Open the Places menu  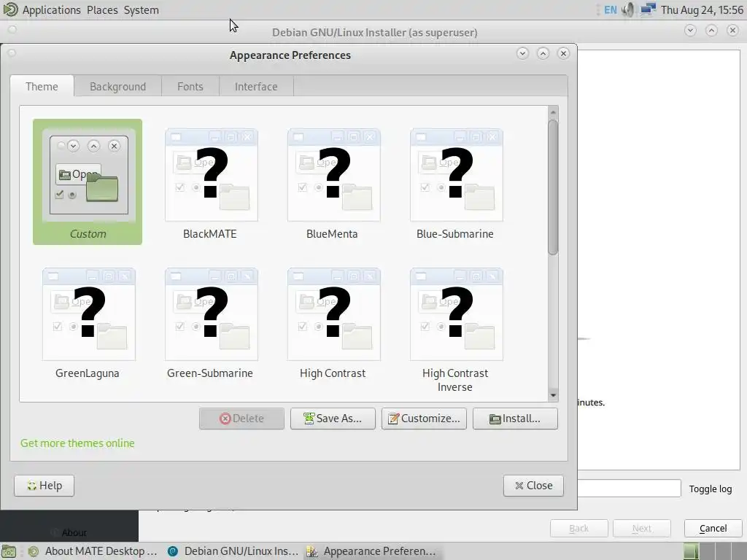point(102,10)
